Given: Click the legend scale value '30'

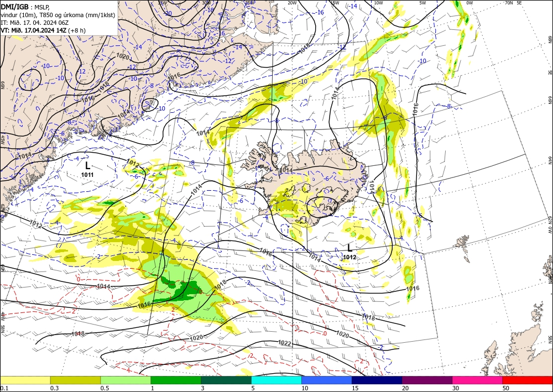Looking at the screenshot, I should (456, 388).
